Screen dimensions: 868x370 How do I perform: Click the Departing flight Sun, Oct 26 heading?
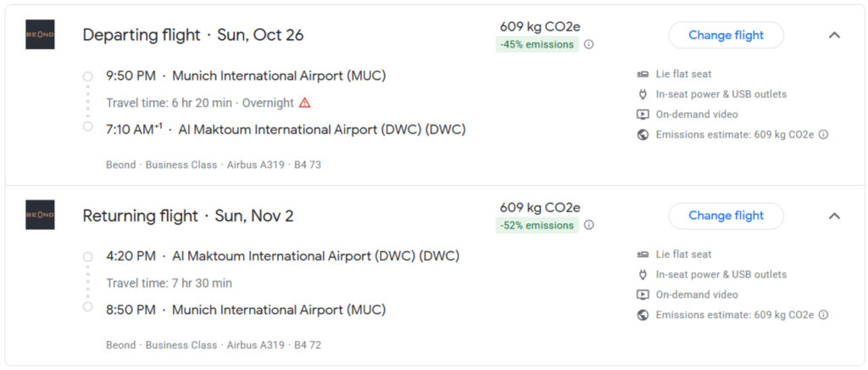click(192, 36)
